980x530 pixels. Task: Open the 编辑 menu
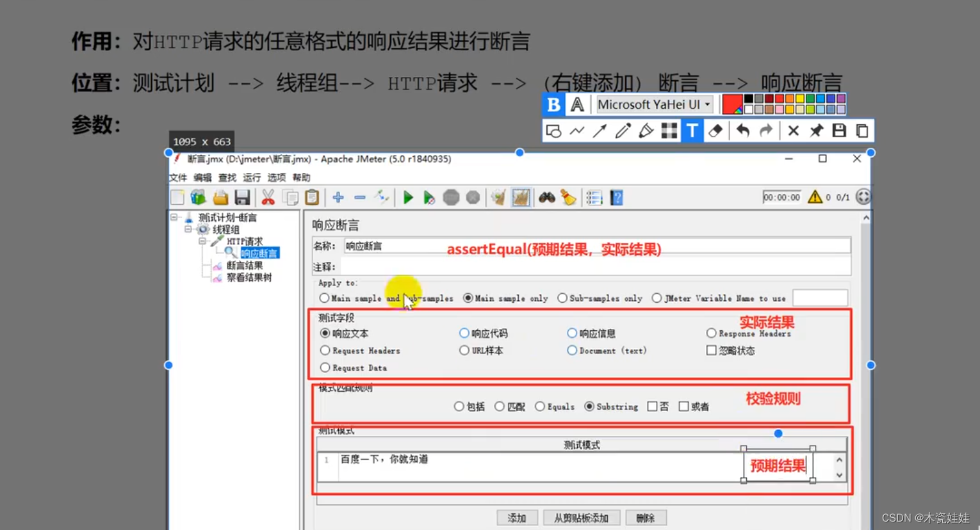pos(202,178)
